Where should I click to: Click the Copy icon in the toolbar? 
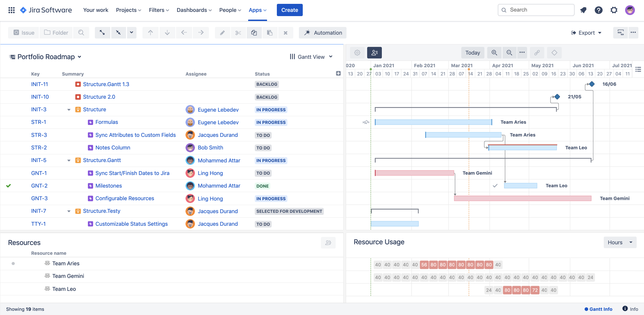254,33
